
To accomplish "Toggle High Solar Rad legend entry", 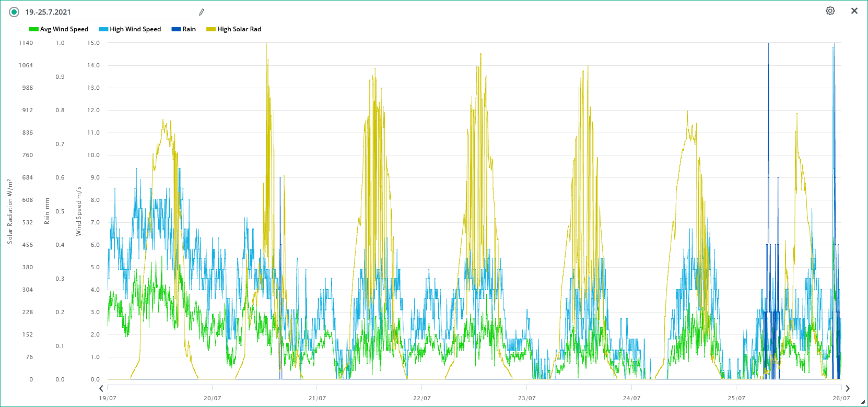I will [x=239, y=29].
